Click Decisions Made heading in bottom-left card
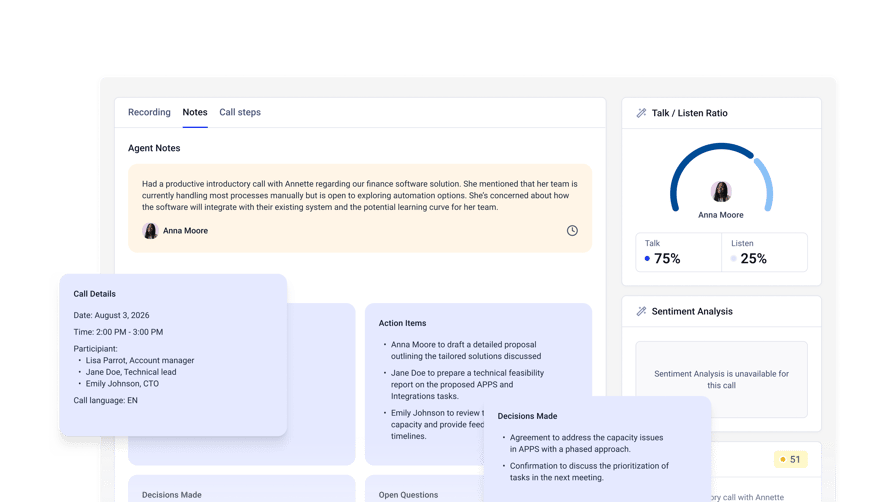This screenshot has width=894, height=502. click(172, 495)
